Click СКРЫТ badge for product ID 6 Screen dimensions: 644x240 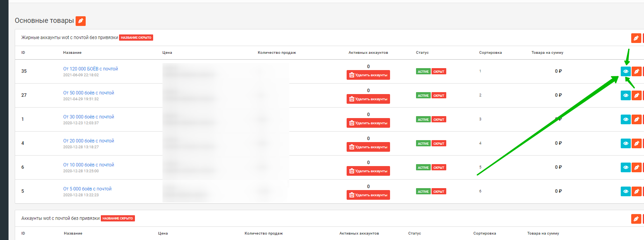pos(439,168)
